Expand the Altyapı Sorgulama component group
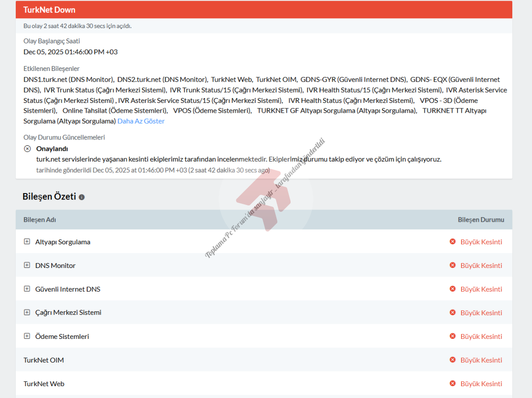This screenshot has height=398, width=532. 27,241
